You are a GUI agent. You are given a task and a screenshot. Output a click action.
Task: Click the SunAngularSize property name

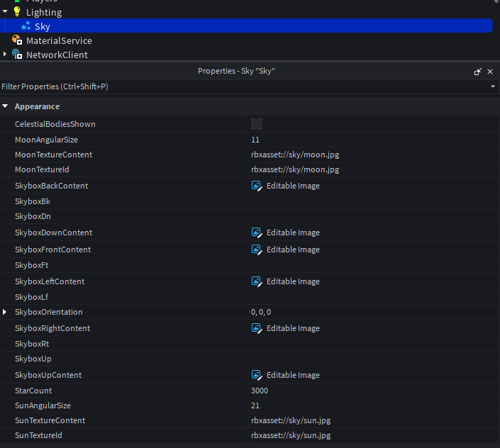pos(43,405)
